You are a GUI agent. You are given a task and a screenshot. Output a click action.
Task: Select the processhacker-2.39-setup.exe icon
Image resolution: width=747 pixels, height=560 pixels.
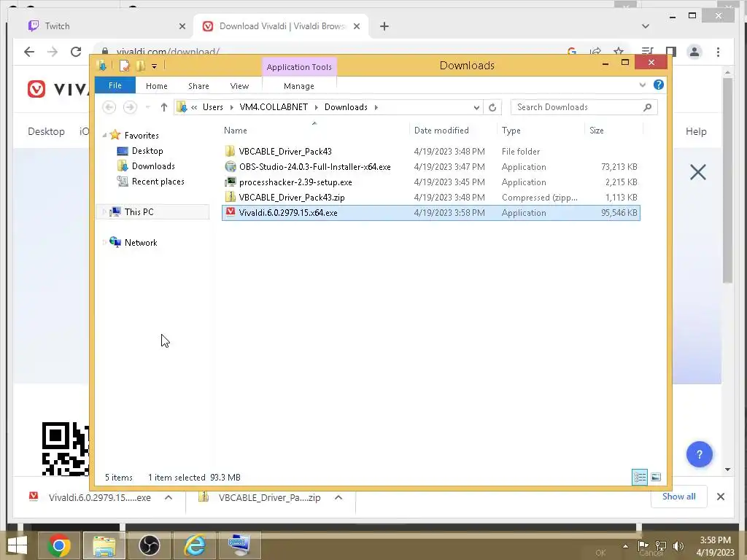point(230,182)
